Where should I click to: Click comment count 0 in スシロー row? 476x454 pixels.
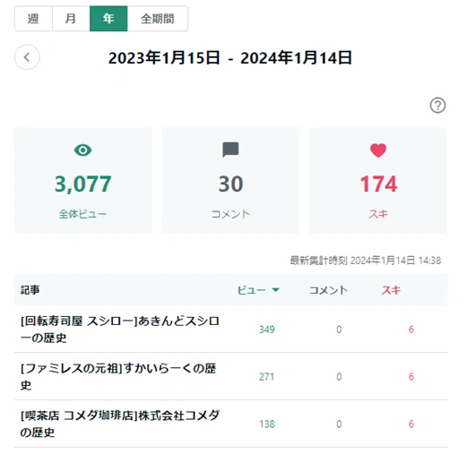(339, 330)
